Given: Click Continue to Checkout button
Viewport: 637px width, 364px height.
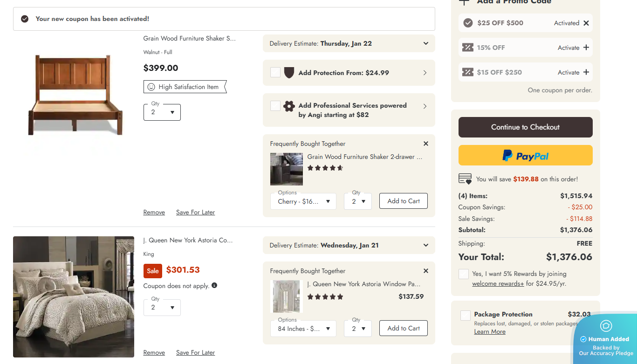Looking at the screenshot, I should (x=525, y=127).
